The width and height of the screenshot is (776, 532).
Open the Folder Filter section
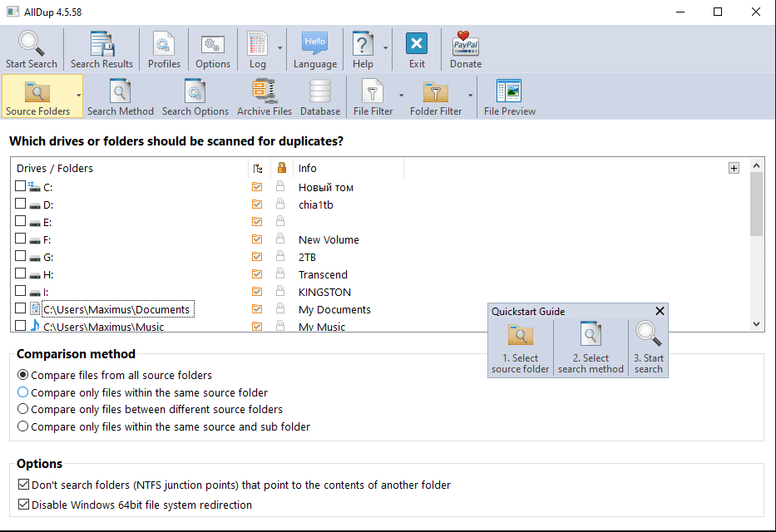[436, 97]
